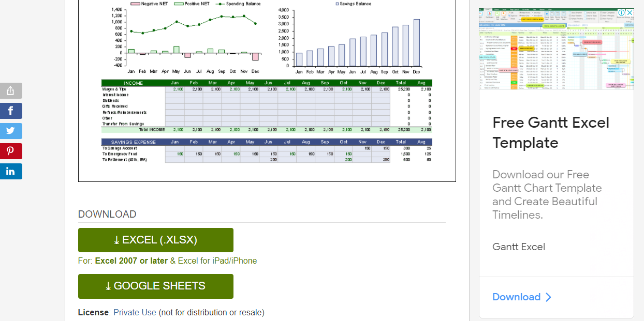The image size is (644, 321).
Task: Download the EXCEL (.XLSX) template
Action: 155,240
